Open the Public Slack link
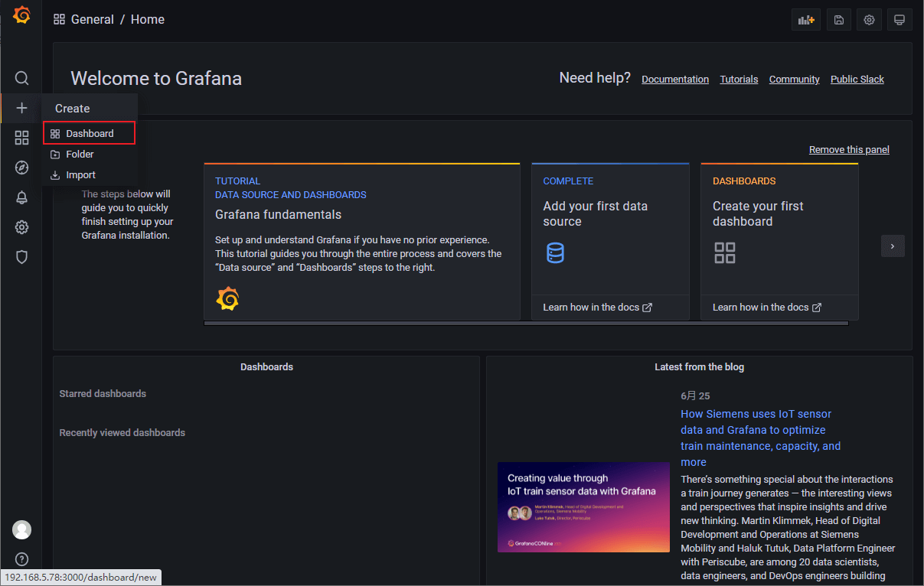 click(x=857, y=80)
